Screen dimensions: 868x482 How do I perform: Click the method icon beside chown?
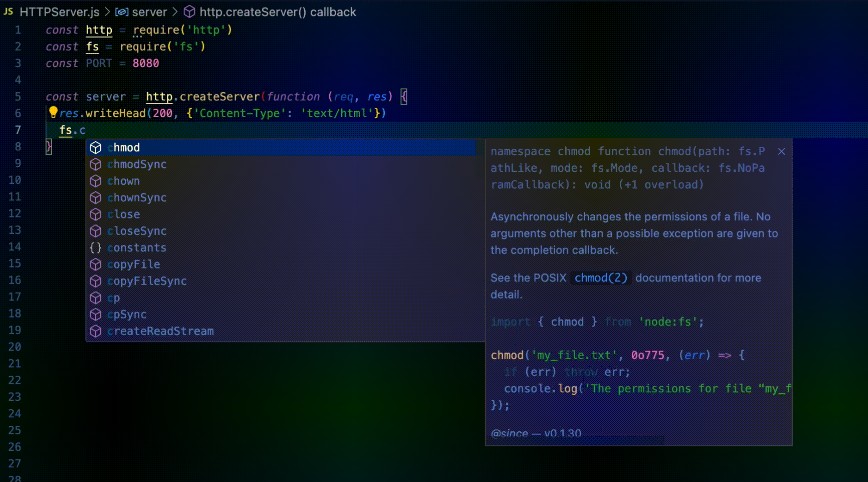[x=95, y=181]
